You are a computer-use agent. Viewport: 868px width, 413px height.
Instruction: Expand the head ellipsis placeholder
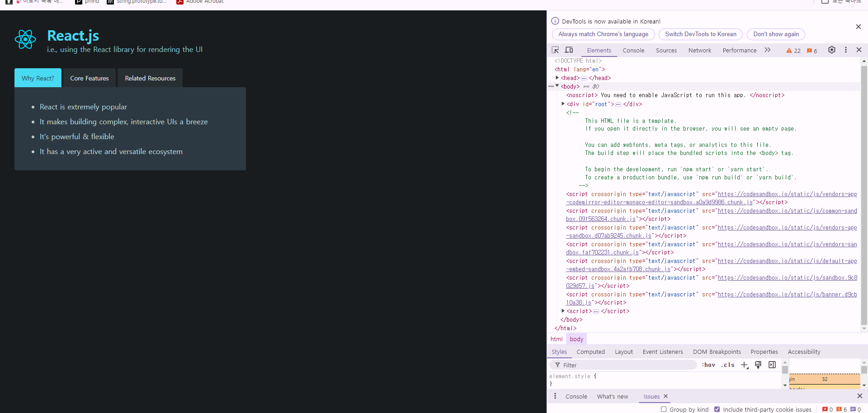coord(584,78)
